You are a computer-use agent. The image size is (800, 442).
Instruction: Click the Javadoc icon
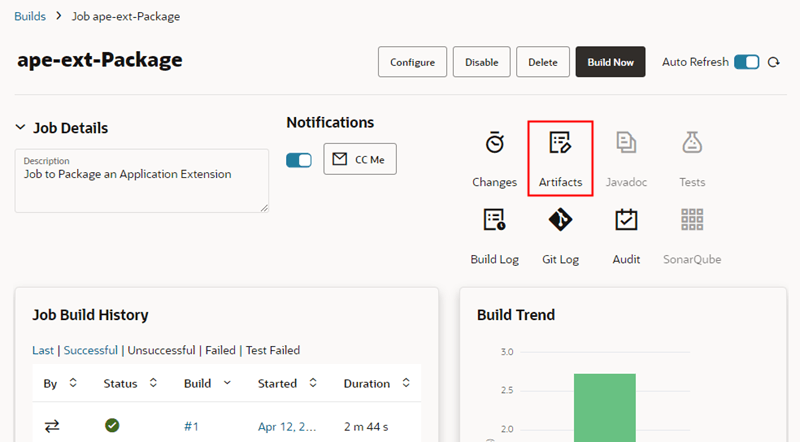click(x=626, y=144)
